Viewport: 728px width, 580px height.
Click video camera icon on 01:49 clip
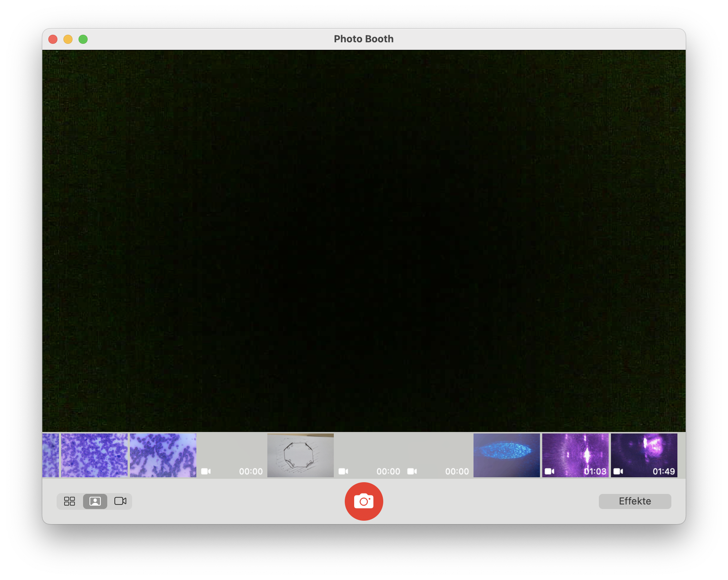click(618, 471)
